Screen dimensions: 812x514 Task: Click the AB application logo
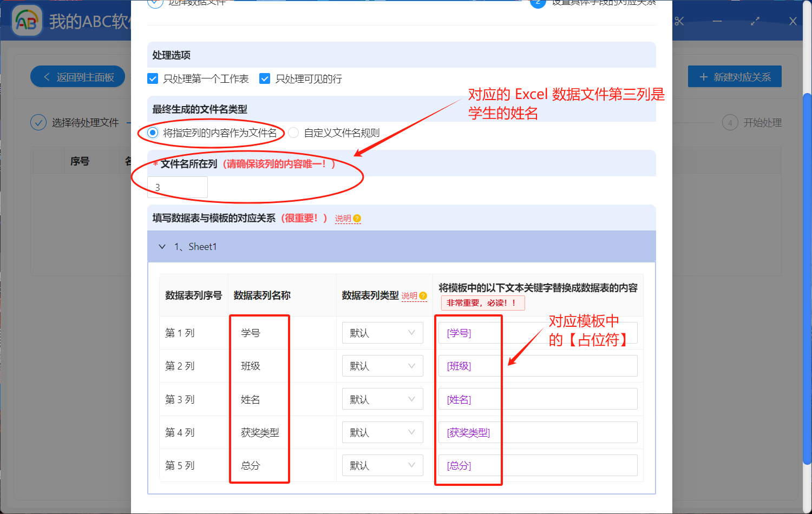point(27,21)
